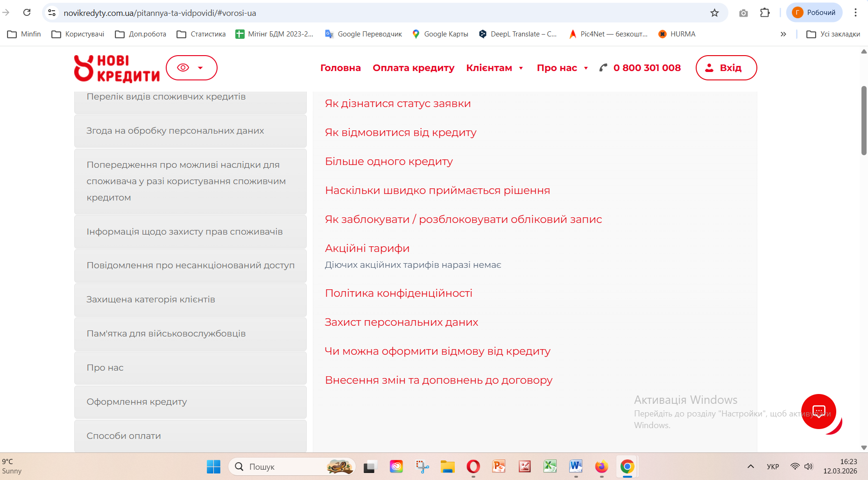Expand the Клієнтам menu

[x=495, y=68]
